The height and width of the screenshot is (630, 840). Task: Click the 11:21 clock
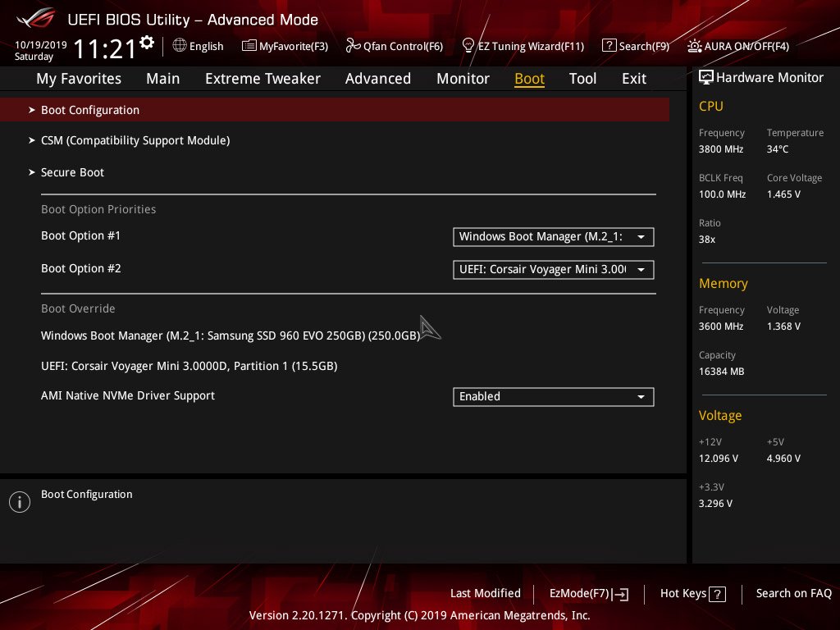(105, 49)
